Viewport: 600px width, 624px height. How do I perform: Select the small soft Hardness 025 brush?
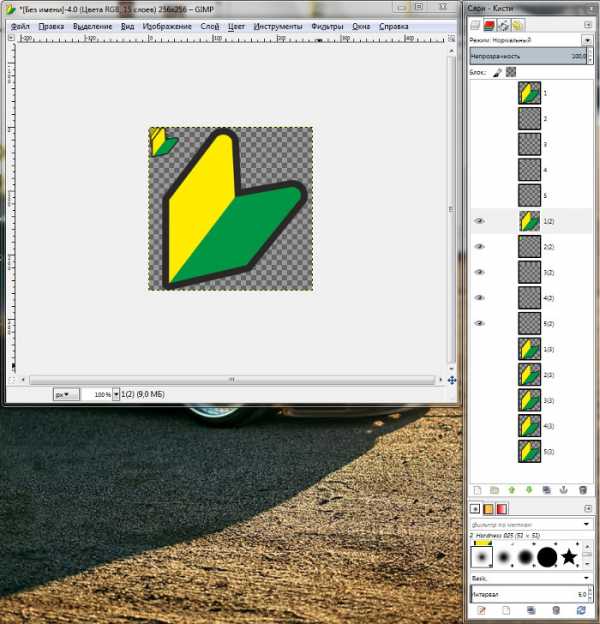[x=482, y=557]
